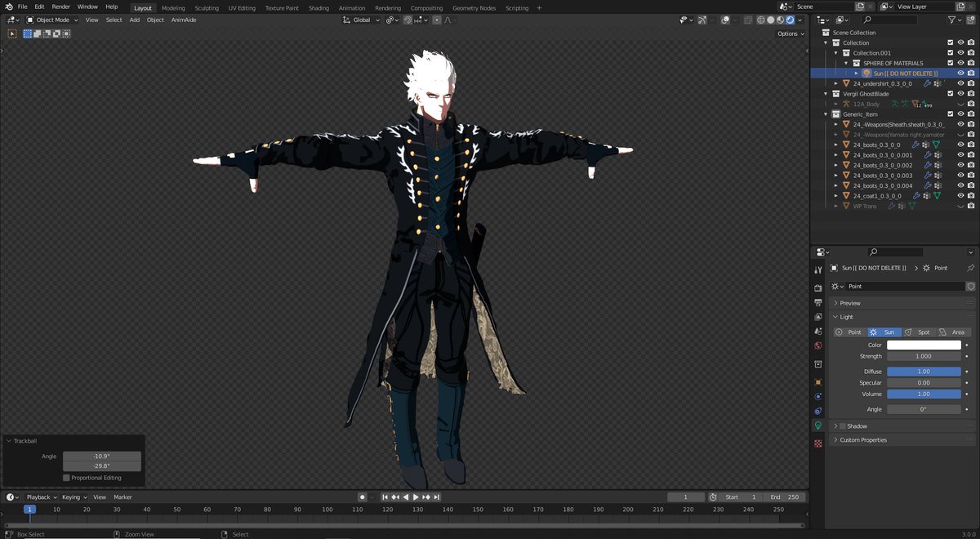Switch to solid viewport shading
The image size is (980, 539).
[771, 20]
